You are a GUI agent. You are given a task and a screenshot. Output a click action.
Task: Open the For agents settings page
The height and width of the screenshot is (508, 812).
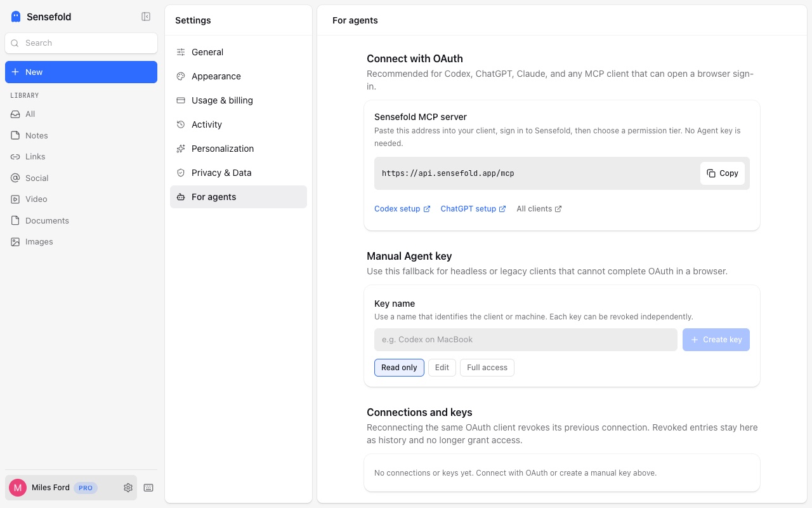point(239,197)
